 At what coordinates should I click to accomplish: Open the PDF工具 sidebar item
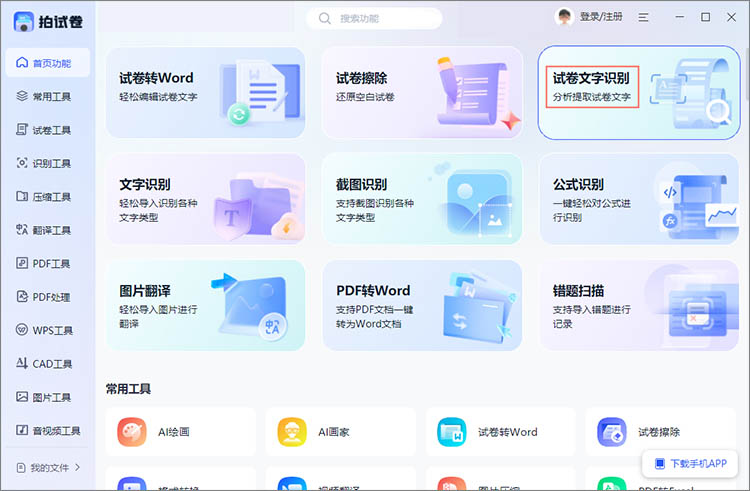click(x=47, y=263)
